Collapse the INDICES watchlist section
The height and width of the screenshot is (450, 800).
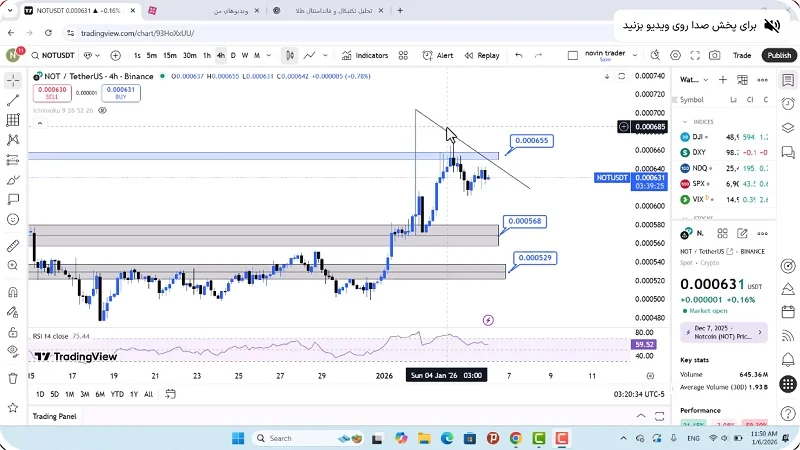(x=685, y=121)
